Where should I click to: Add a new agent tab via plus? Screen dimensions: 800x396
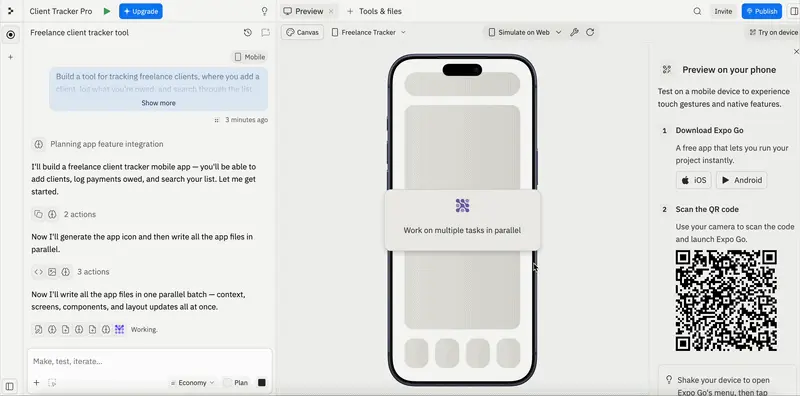point(11,58)
